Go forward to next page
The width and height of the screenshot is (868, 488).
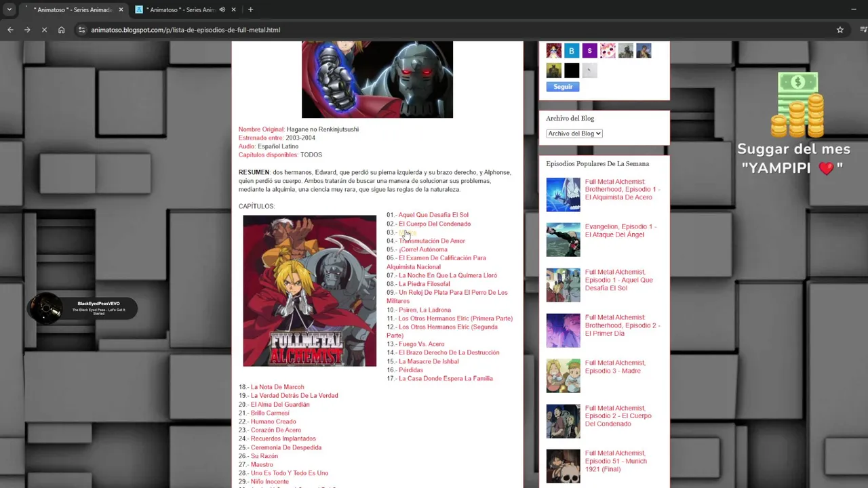pos(27,30)
